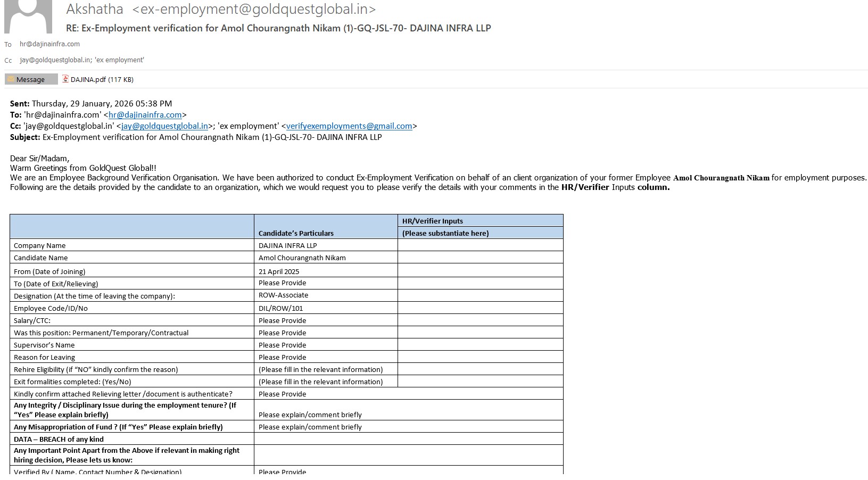Viewport: 868px width, 480px height.
Task: Click the PDF icon of the DAJINA.pdf attachment
Action: [x=65, y=79]
